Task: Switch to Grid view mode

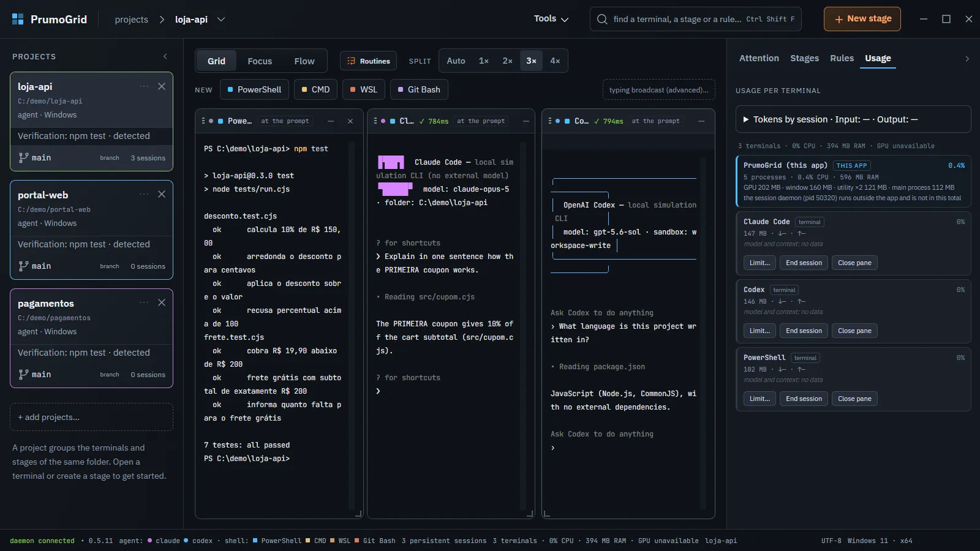Action: pos(216,61)
